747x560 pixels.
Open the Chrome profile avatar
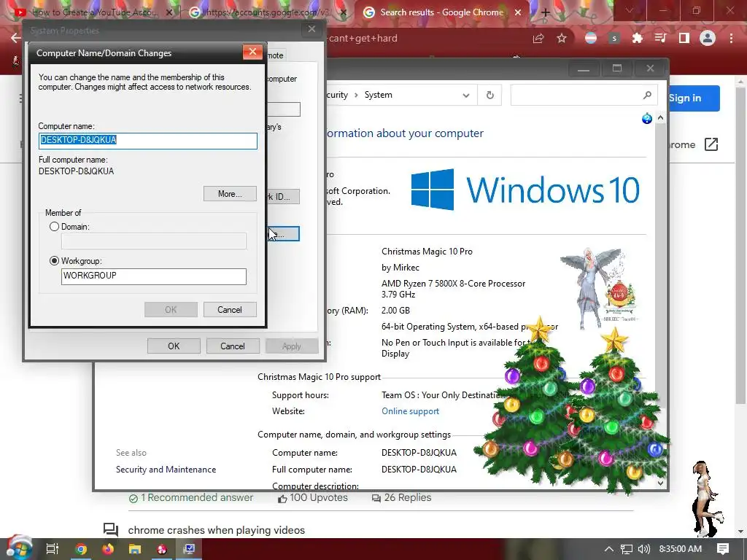(708, 38)
